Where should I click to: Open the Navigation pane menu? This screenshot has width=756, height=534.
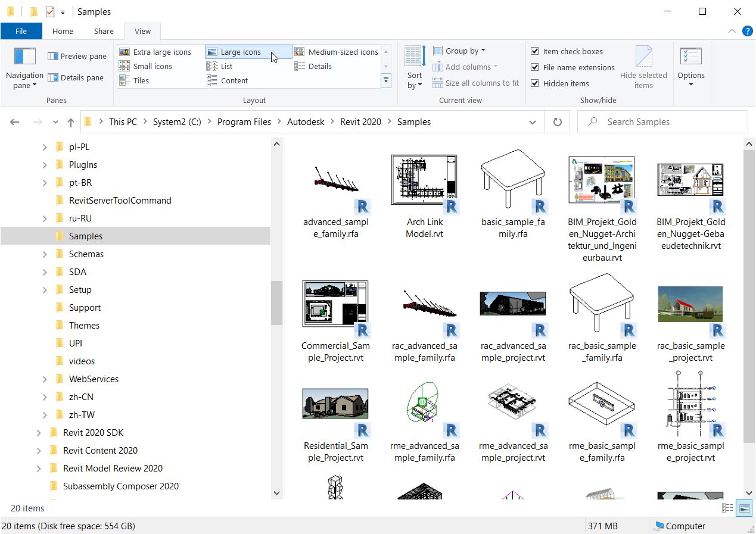coord(24,68)
